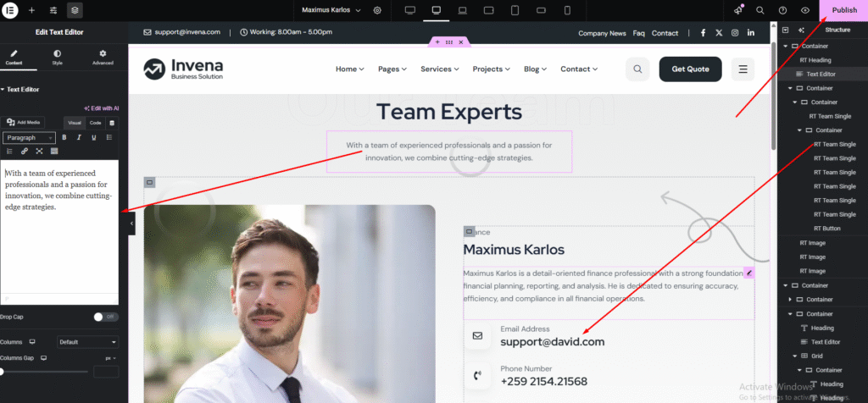
Task: Switch to laptop device preview
Action: [463, 10]
